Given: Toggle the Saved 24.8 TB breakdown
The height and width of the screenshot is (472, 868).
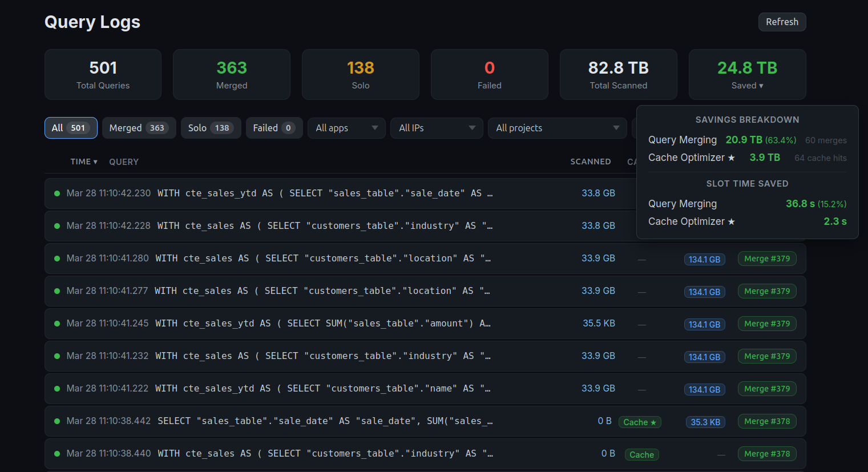Looking at the screenshot, I should tap(748, 75).
